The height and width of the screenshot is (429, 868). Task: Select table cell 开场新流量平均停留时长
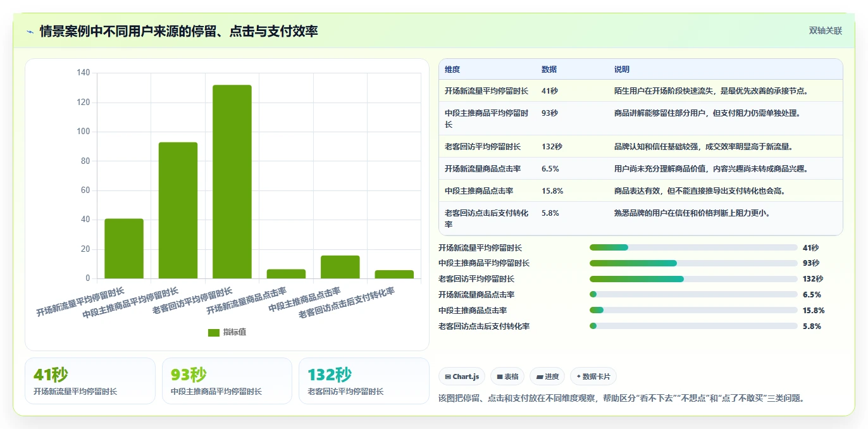click(487, 90)
